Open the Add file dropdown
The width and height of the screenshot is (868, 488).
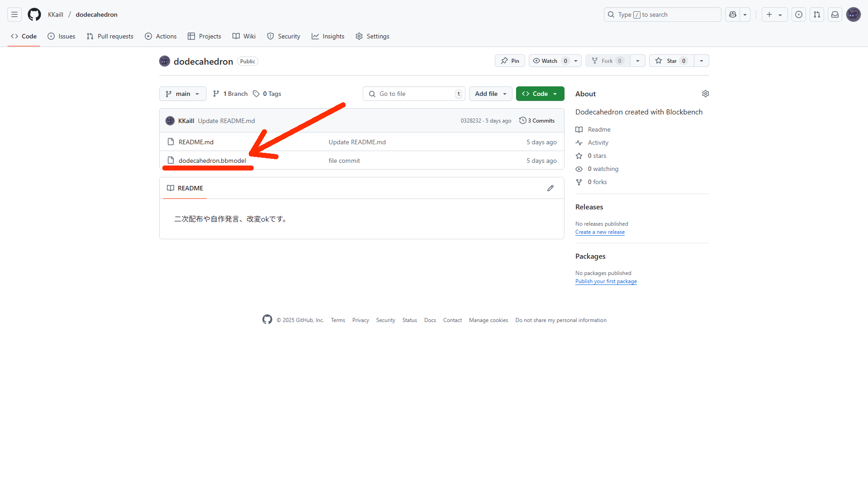490,94
